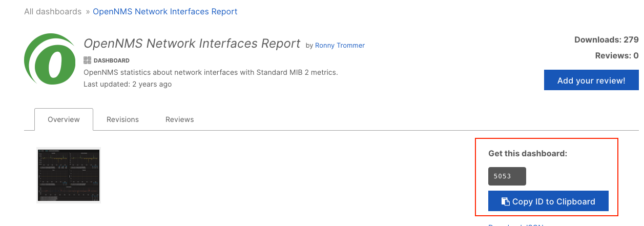Click the dashboard ID 5053 field
The image size is (644, 226).
[x=507, y=176]
